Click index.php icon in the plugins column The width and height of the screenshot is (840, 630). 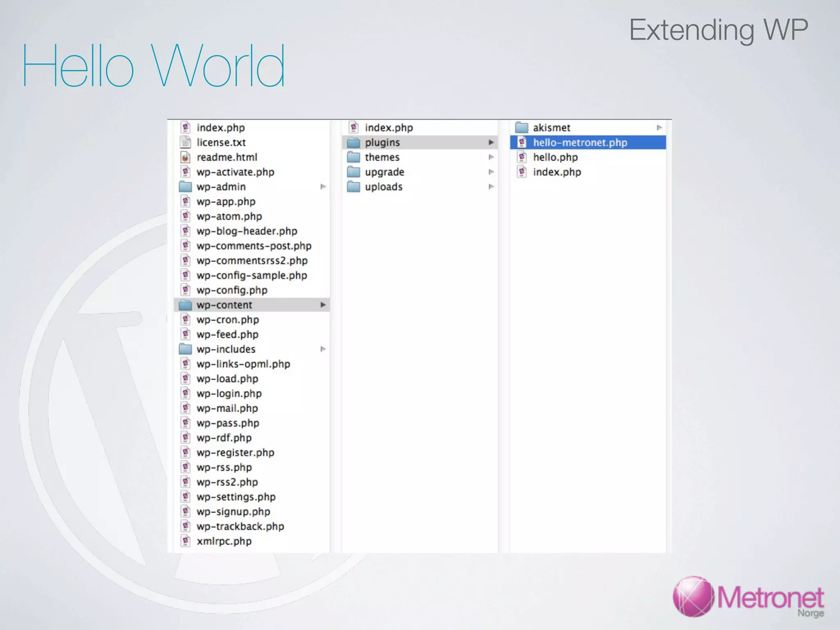click(522, 172)
